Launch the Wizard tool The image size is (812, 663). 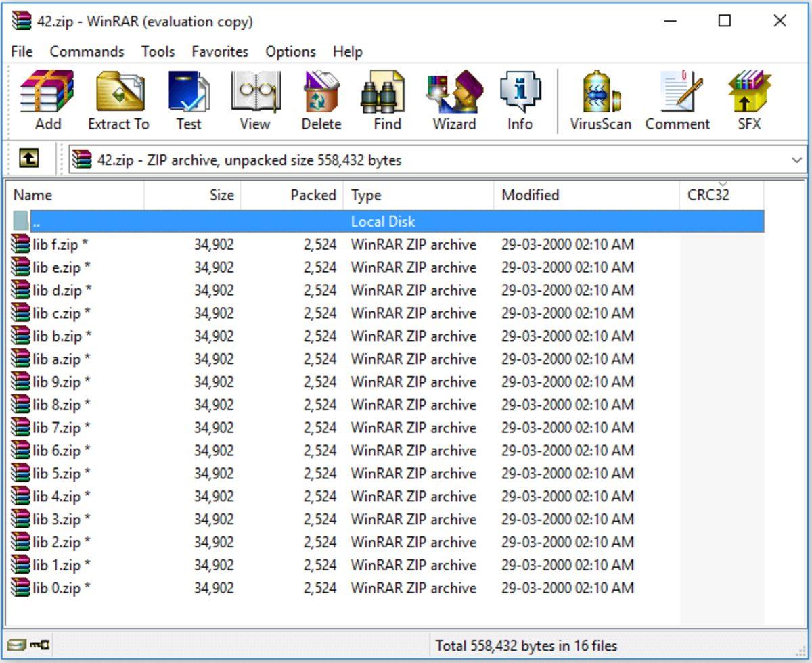454,100
